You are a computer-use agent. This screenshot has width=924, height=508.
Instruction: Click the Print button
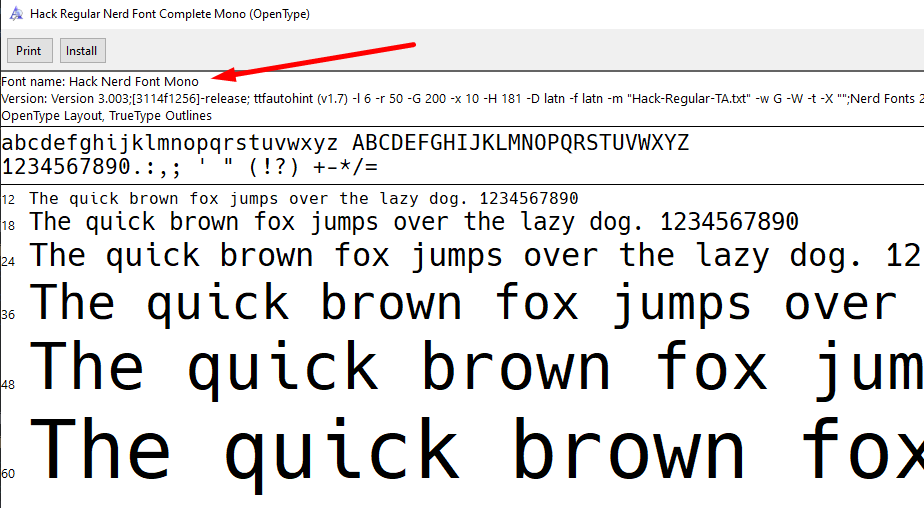[29, 51]
